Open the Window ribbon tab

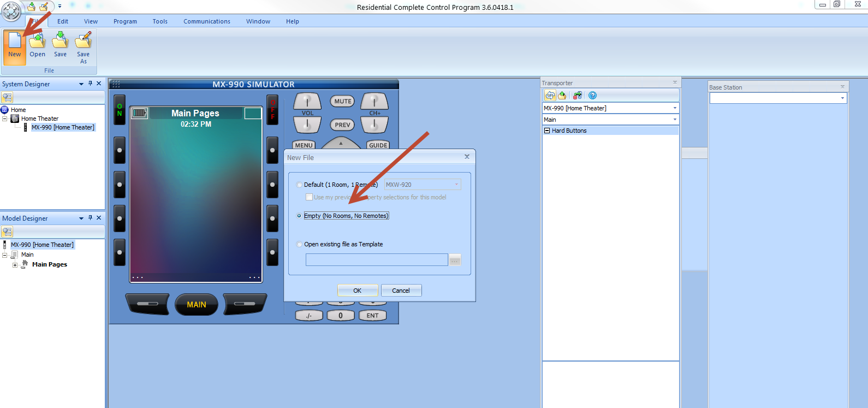tap(258, 21)
